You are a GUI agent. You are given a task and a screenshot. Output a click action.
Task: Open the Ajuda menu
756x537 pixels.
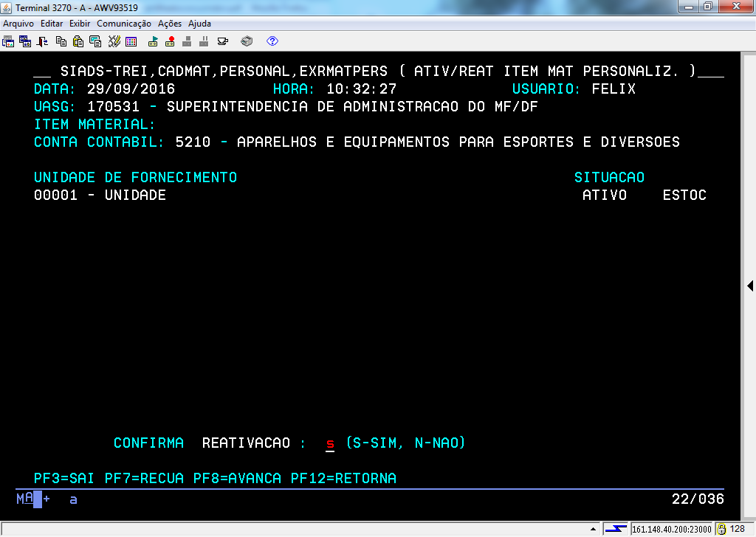(199, 24)
